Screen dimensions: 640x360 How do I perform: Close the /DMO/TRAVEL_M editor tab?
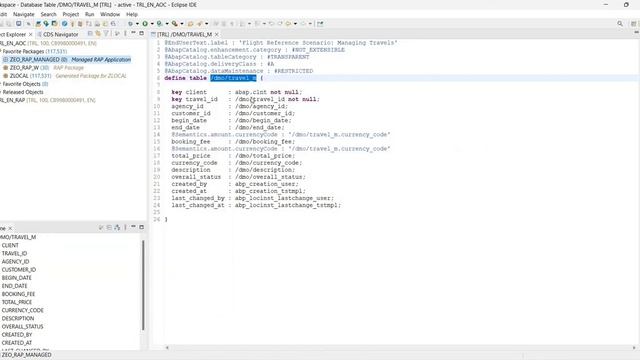pos(217,34)
